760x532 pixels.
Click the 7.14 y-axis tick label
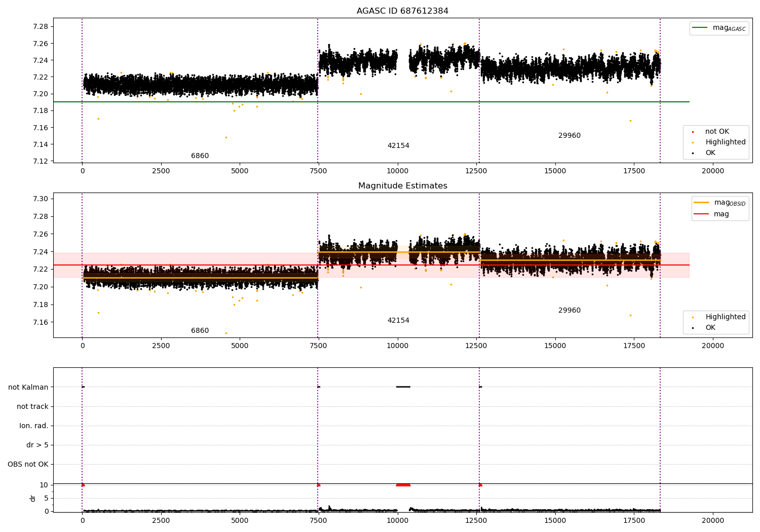coord(41,145)
